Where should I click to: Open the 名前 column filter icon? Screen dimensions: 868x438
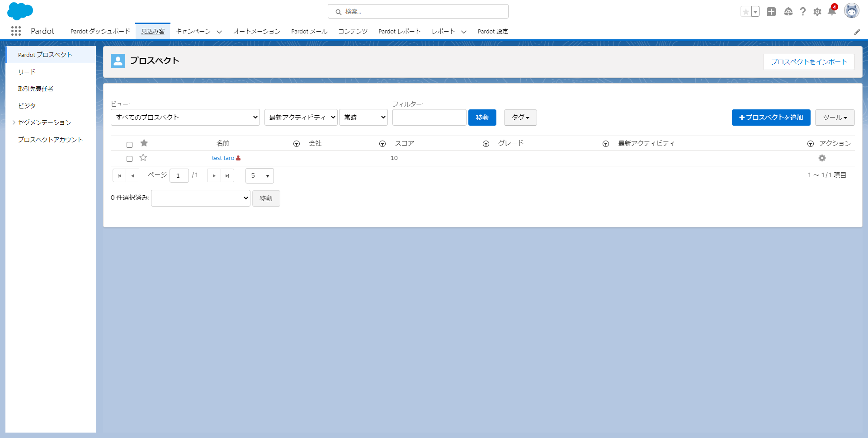(x=297, y=144)
